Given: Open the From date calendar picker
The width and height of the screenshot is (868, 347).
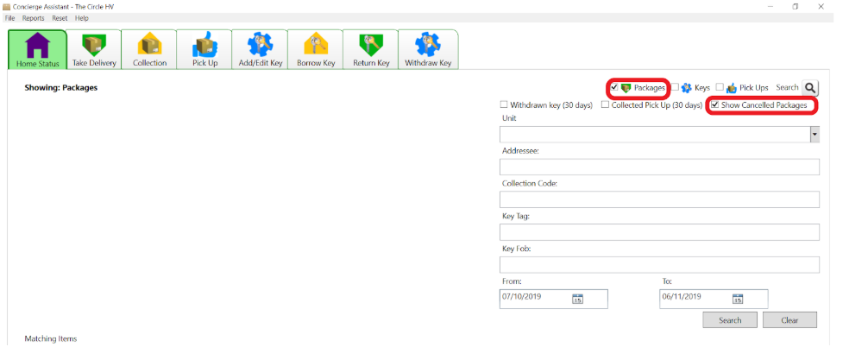Looking at the screenshot, I should tap(577, 299).
